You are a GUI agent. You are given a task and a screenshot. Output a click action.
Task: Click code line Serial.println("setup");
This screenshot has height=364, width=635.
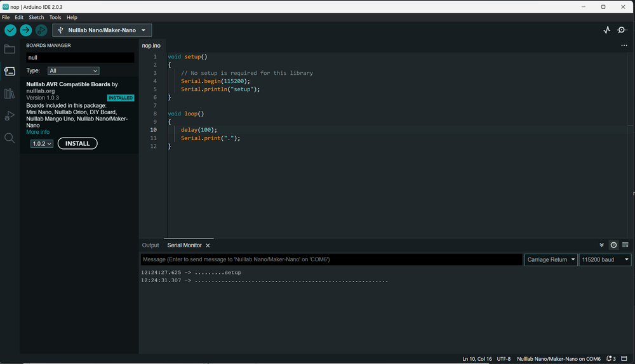[220, 89]
